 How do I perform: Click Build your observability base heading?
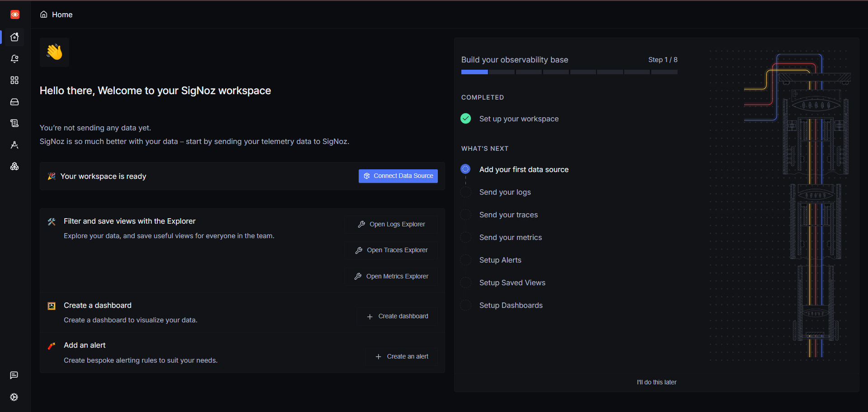pos(515,60)
